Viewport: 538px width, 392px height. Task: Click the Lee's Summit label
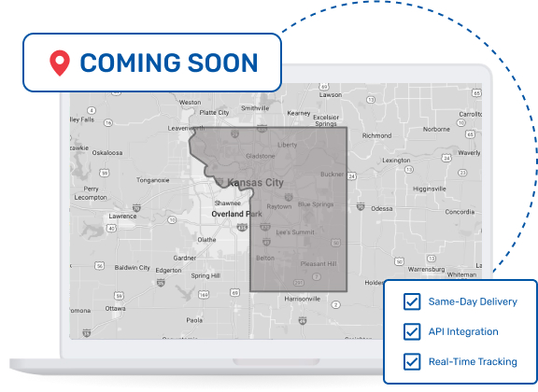pos(295,232)
